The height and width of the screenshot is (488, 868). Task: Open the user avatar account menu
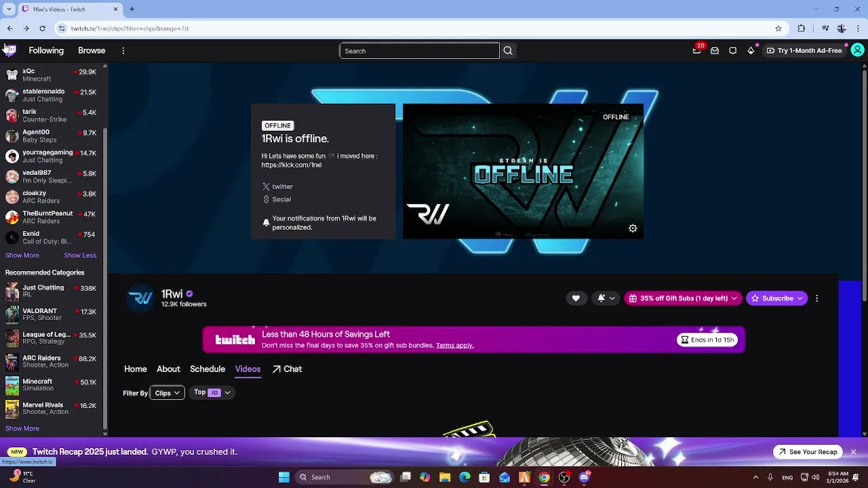point(857,50)
